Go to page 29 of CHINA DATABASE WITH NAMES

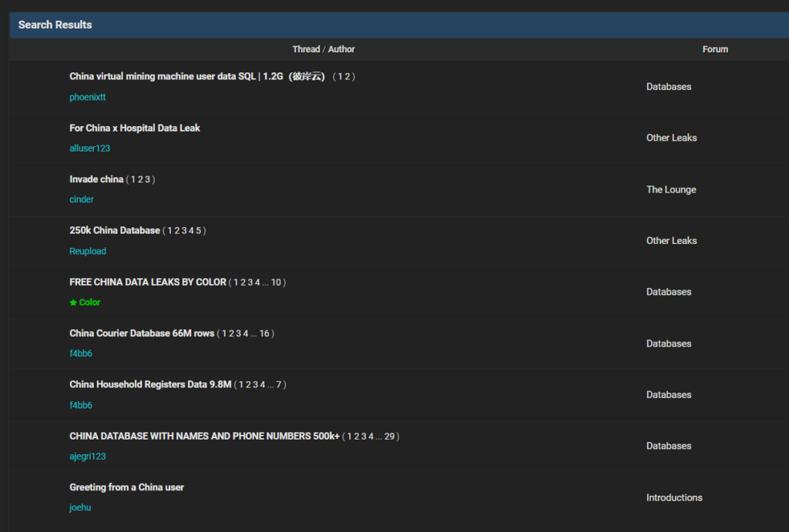[x=389, y=437]
